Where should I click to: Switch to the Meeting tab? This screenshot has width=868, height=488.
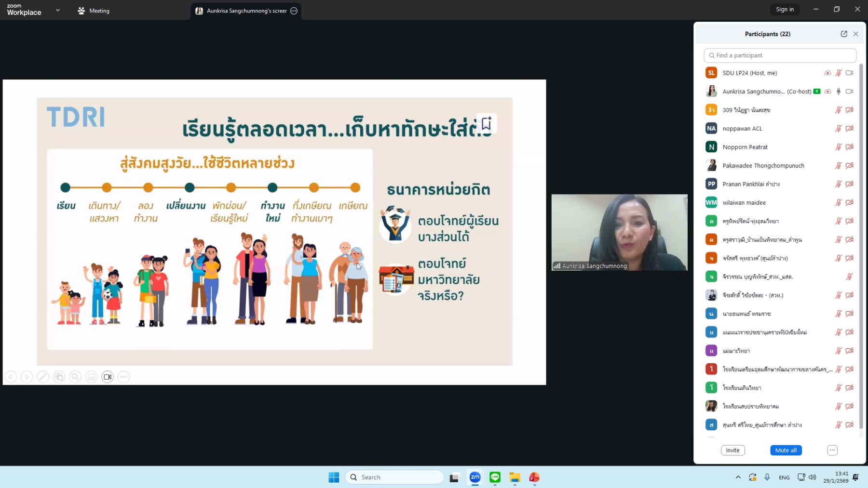coord(94,11)
